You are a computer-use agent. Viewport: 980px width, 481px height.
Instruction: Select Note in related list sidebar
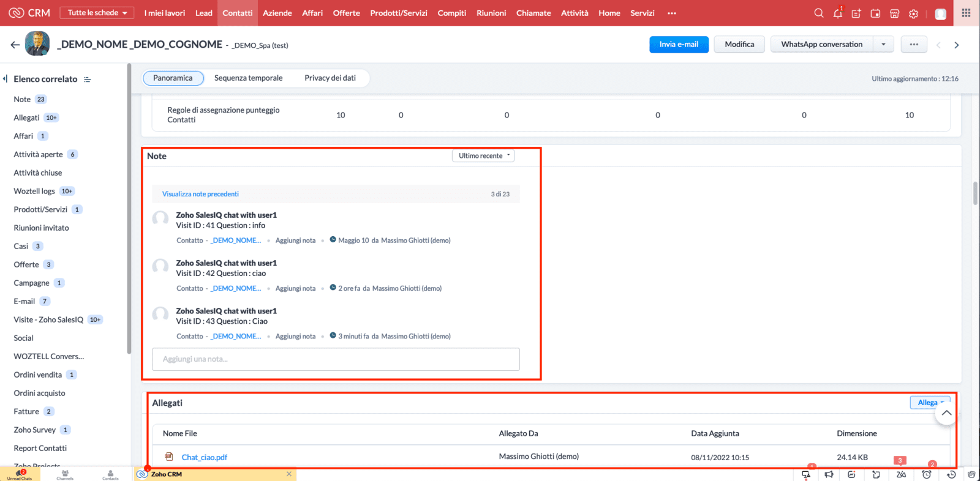[22, 99]
